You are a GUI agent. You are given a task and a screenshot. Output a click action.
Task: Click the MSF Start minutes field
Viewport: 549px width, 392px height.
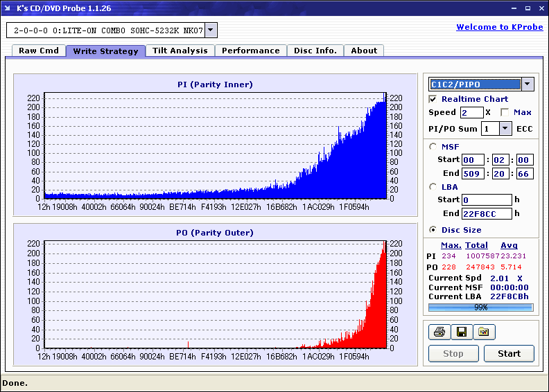point(473,160)
